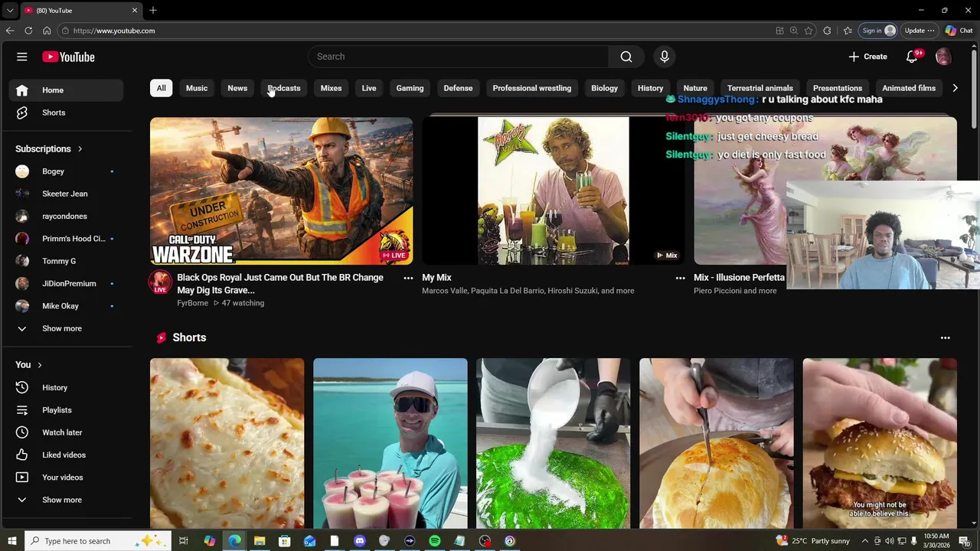Screen dimensions: 980x551
Task: Select the News category chip
Action: pos(237,88)
